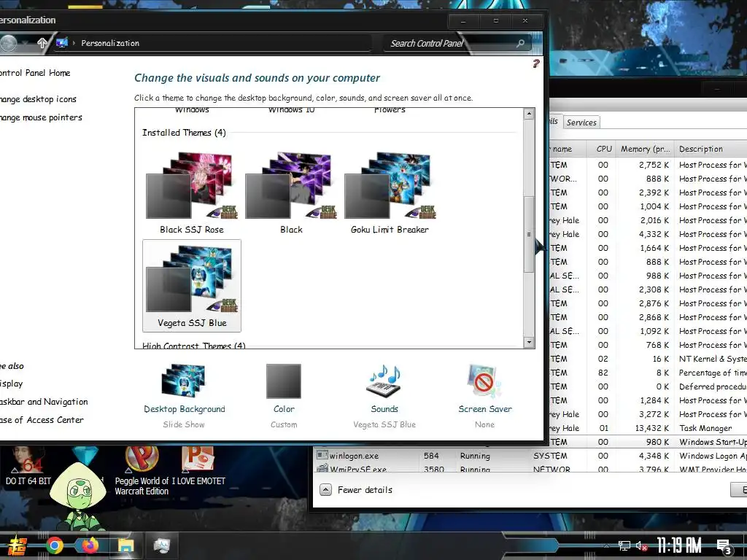Select the Percentage of time row

(x=648, y=373)
